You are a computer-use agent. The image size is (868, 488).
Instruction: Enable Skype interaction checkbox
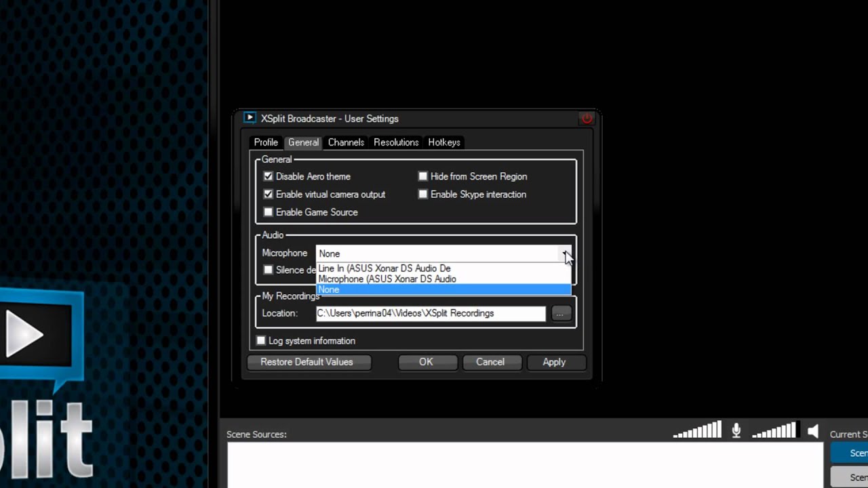point(423,194)
